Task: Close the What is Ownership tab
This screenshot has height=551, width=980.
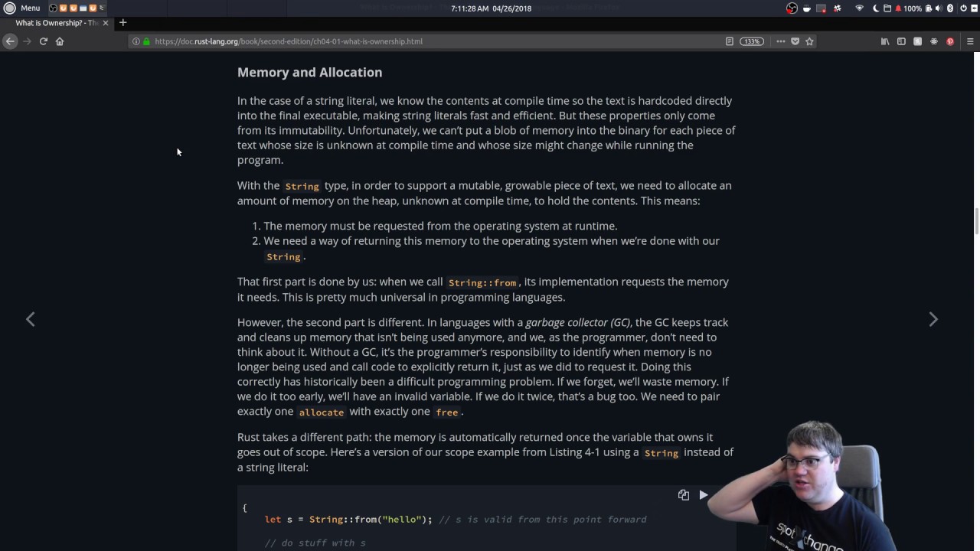Action: click(106, 23)
